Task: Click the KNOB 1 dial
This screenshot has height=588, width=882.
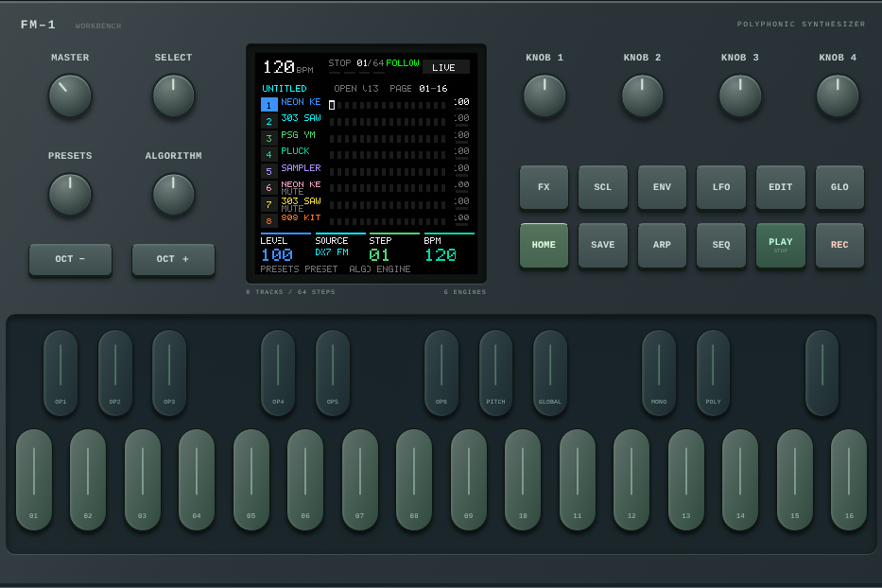Action: click(x=545, y=96)
